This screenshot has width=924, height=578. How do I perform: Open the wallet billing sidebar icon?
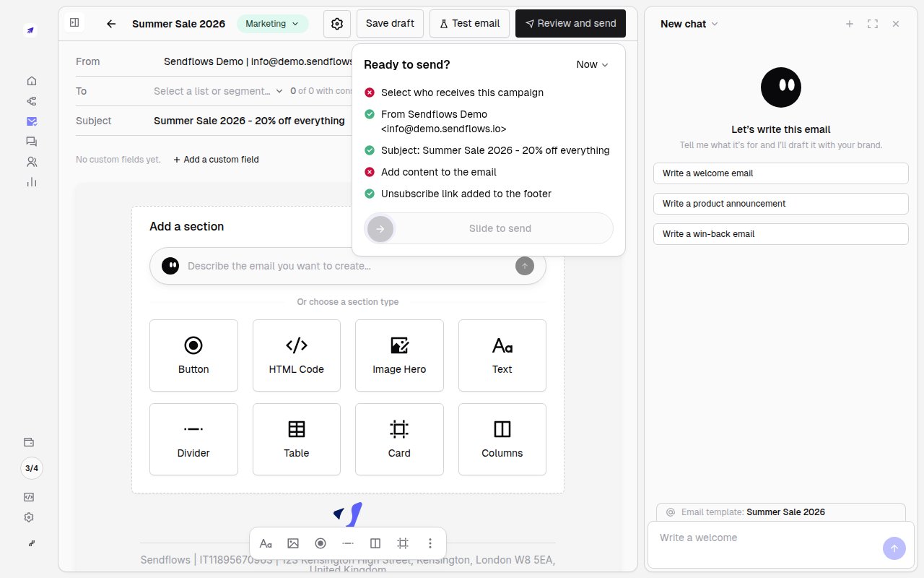coord(29,442)
